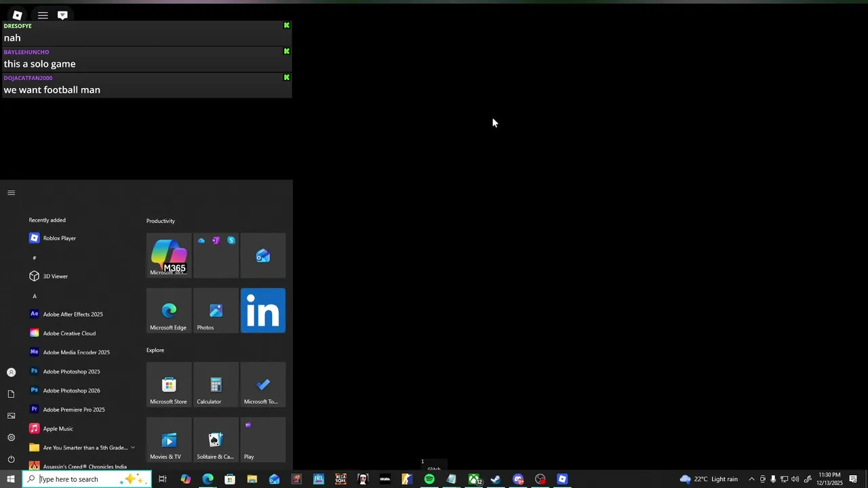Open Microsoft Store from taskbar
868x488 pixels.
pyautogui.click(x=230, y=479)
